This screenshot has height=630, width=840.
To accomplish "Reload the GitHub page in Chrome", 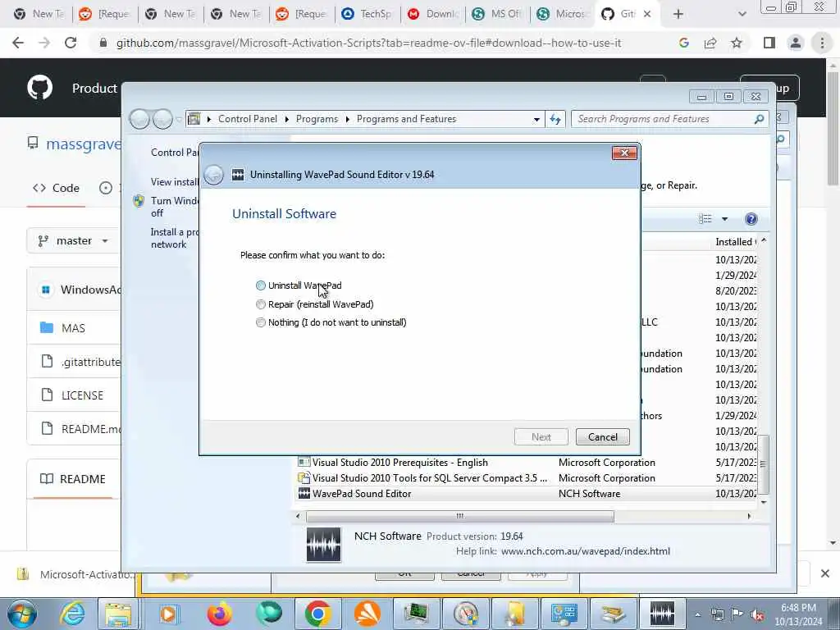I will coord(71,43).
